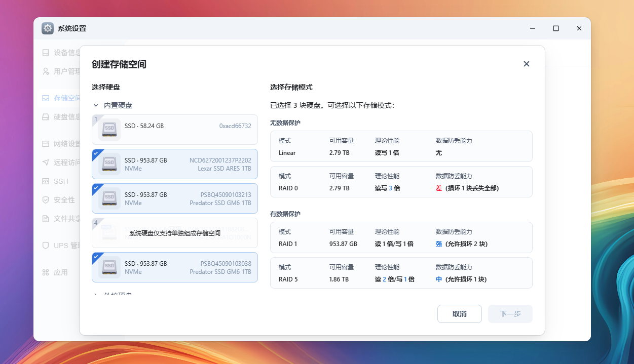Click the System Settings gear icon in title bar
Viewport: 634px width, 364px height.
pyautogui.click(x=48, y=28)
